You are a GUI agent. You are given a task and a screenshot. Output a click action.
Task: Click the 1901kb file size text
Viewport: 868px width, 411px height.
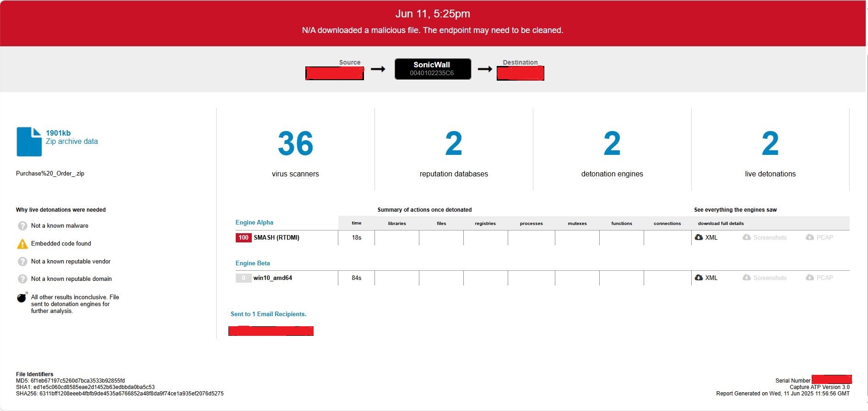click(58, 133)
